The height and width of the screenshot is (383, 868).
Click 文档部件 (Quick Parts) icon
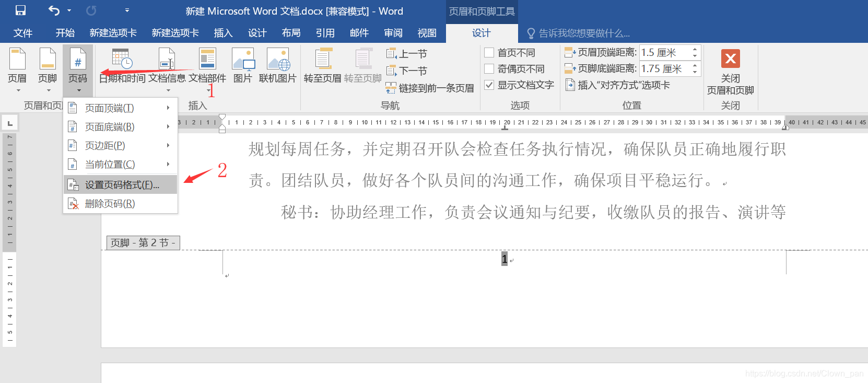207,59
